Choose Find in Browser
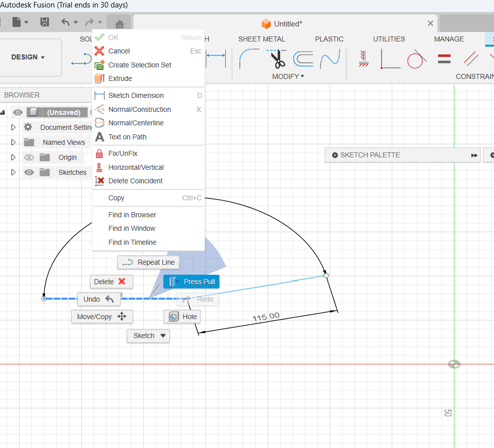The height and width of the screenshot is (448, 494). [x=148, y=215]
